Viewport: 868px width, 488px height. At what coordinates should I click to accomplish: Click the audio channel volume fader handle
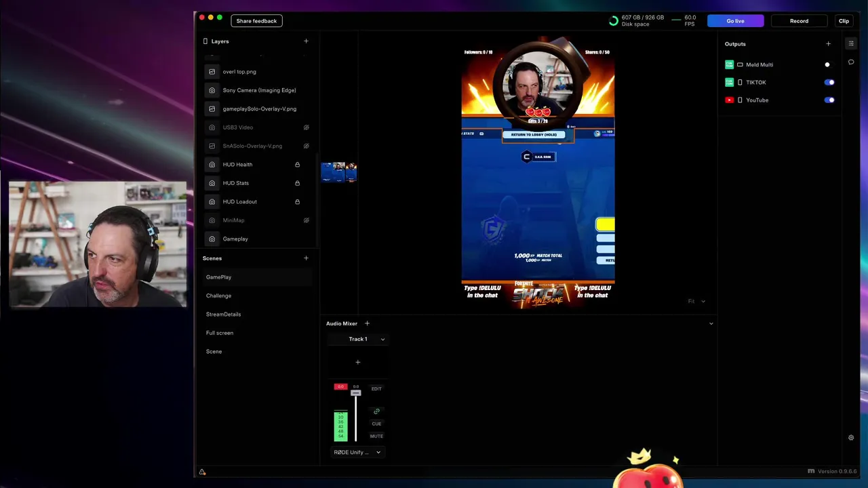point(355,393)
